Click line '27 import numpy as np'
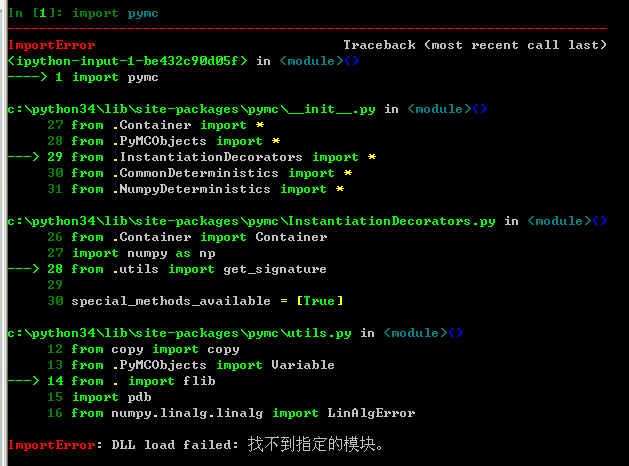The height and width of the screenshot is (466, 629). coord(132,253)
